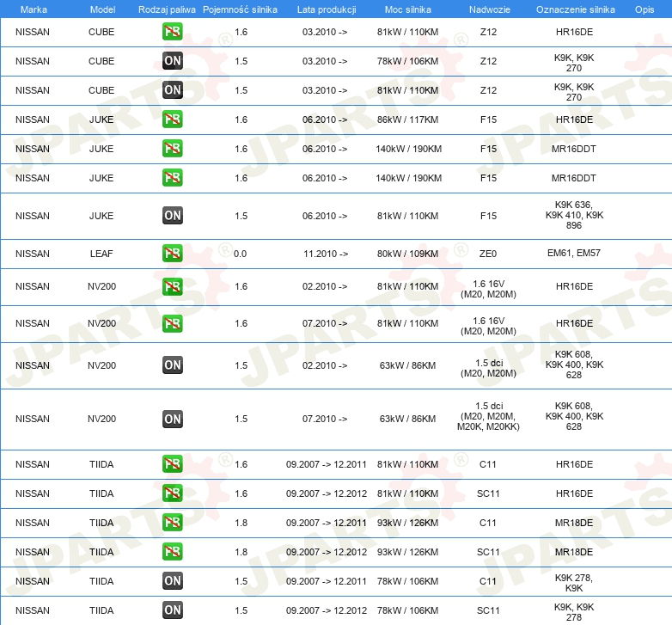Select the body code ZE0
This screenshot has height=625, width=672.
point(488,254)
